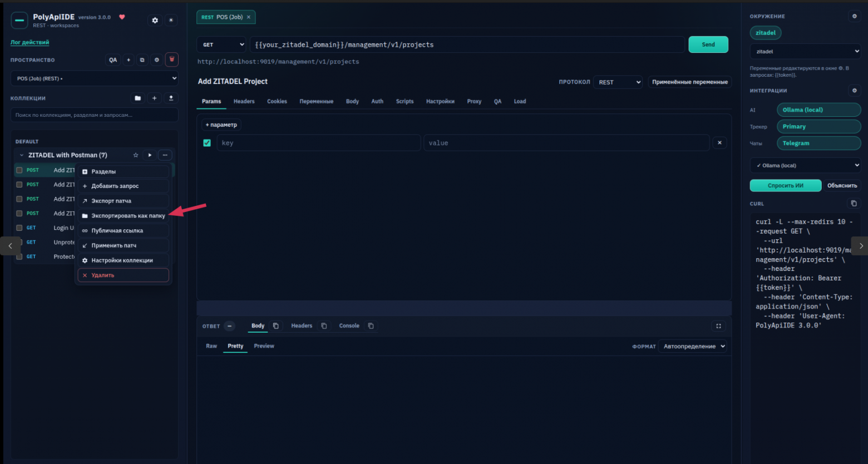Open integrations settings gear icon

click(855, 90)
